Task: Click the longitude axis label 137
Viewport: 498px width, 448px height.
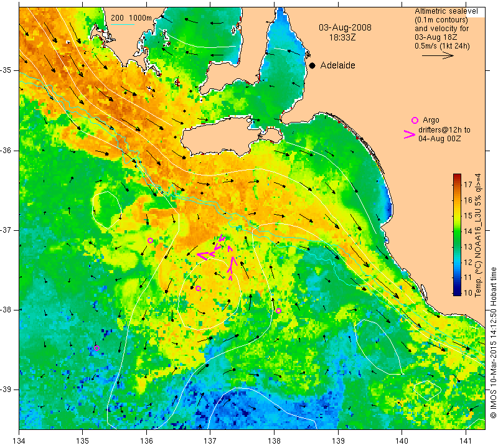Action: click(x=210, y=441)
